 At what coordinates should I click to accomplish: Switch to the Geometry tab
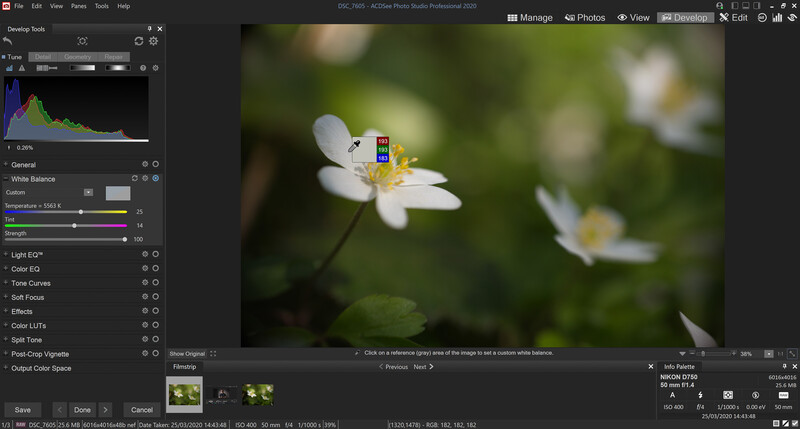click(x=78, y=57)
